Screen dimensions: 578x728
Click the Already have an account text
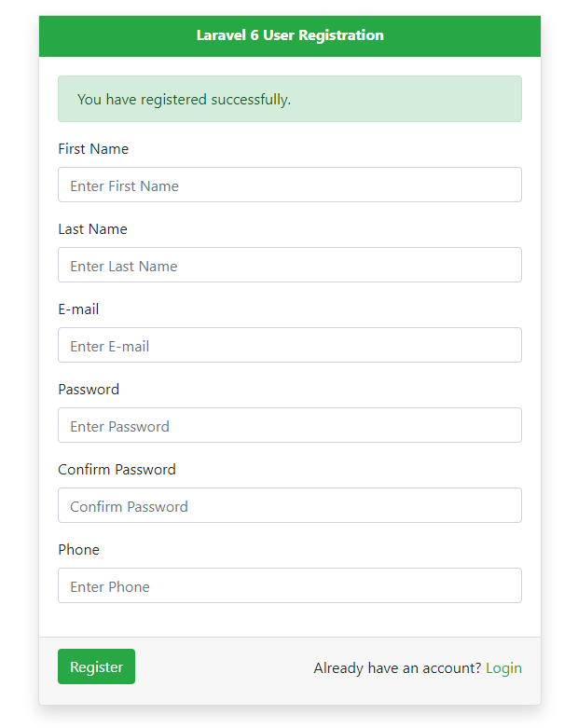tap(397, 668)
